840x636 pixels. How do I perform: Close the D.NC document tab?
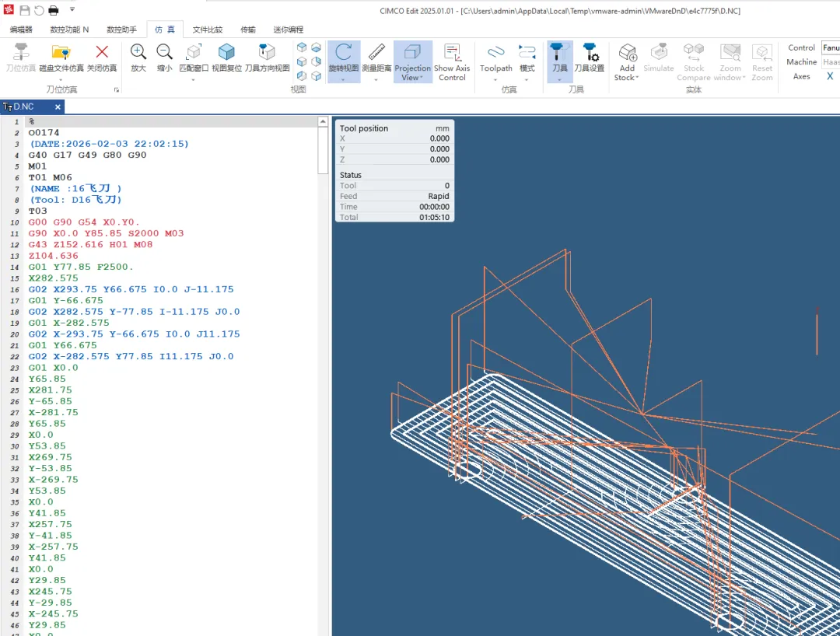pos(58,107)
